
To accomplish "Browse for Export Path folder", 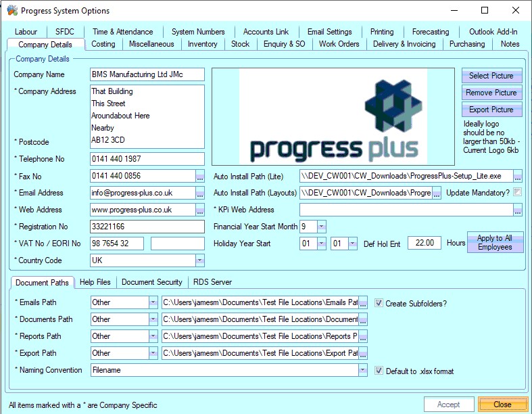I will click(363, 353).
